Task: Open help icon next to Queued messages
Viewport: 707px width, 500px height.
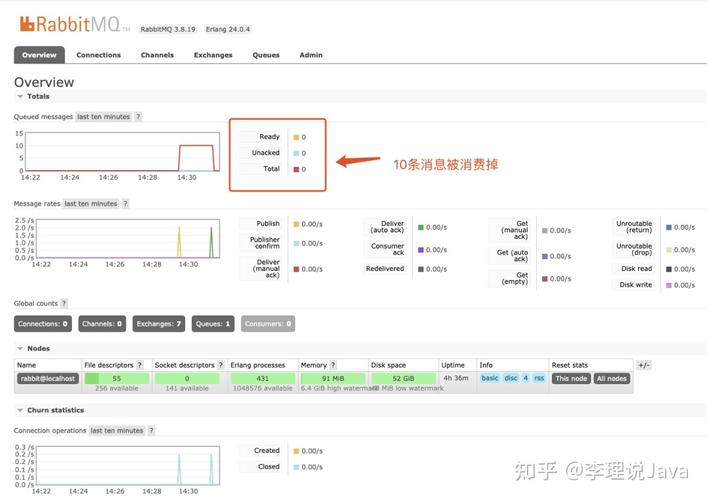Action: [x=138, y=117]
